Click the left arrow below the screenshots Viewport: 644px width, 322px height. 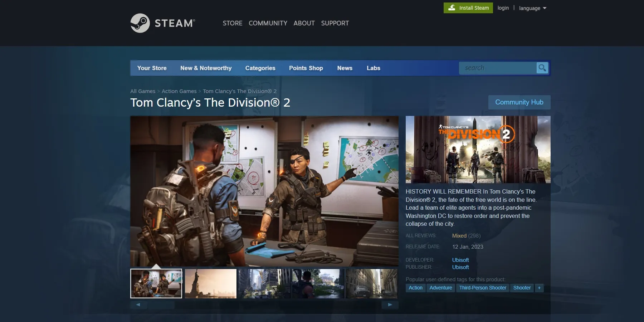pyautogui.click(x=139, y=305)
